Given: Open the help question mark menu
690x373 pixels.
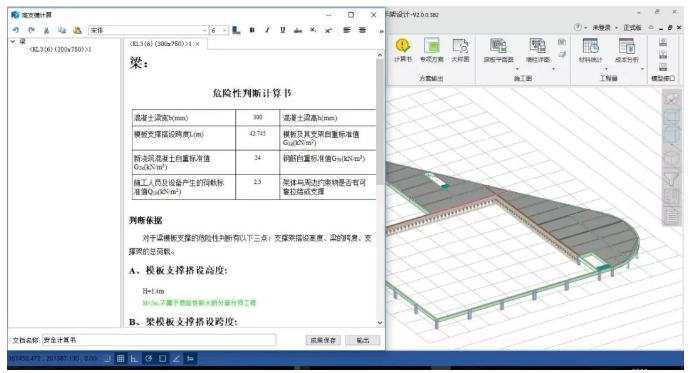Looking at the screenshot, I should pos(580,28).
